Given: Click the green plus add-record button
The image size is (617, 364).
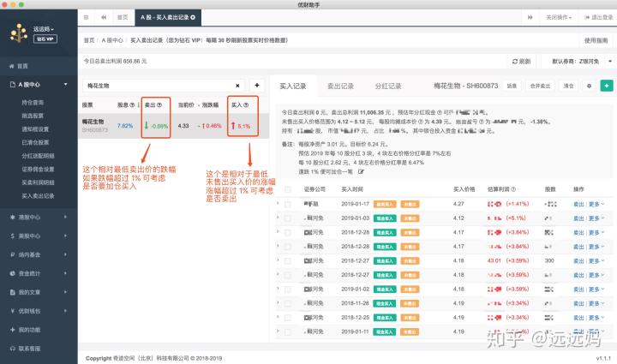Looking at the screenshot, I should (607, 86).
